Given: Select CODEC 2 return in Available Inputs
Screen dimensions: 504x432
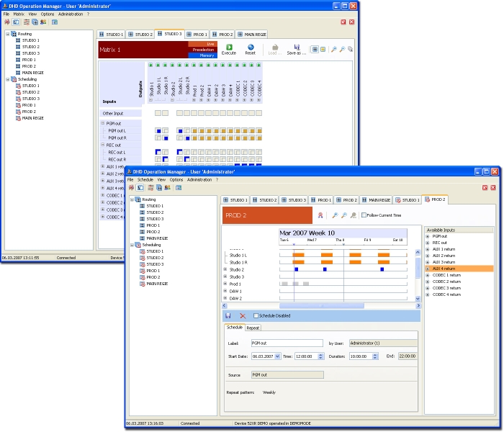Looking at the screenshot, I should (x=446, y=282).
